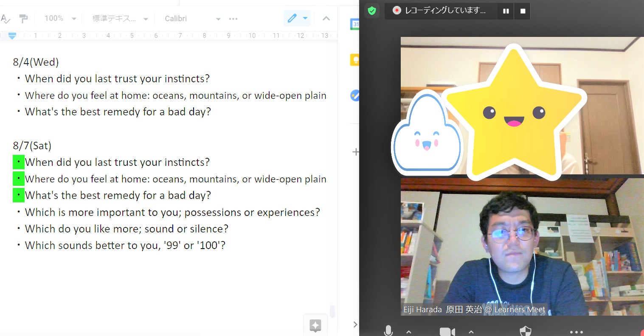Open the Zoom security shield options
This screenshot has width=644, height=336.
pyautogui.click(x=526, y=331)
